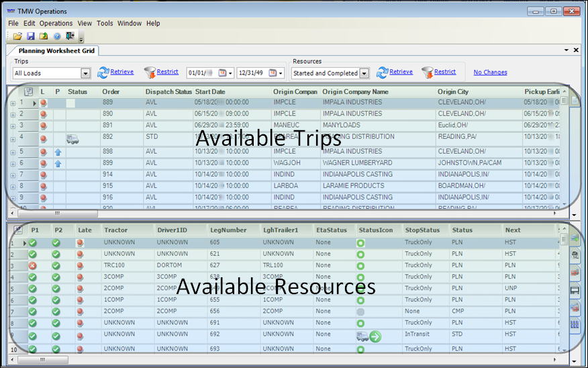Screen dimensions: 588x368
Task: Click the blue help question mark icon
Action: tap(56, 36)
